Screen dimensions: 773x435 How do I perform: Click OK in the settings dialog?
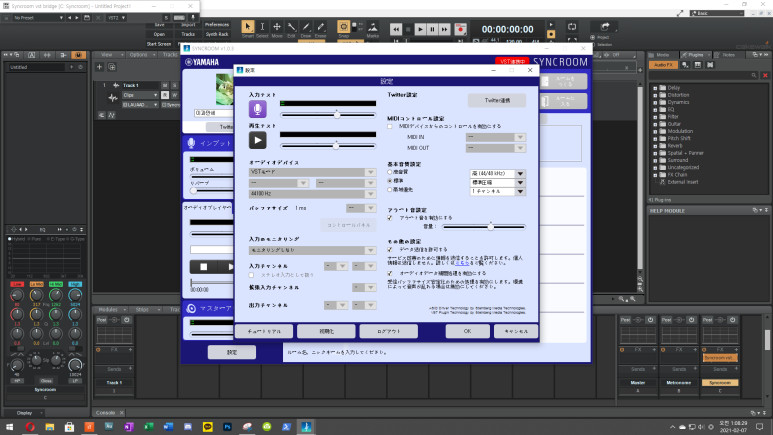[467, 331]
